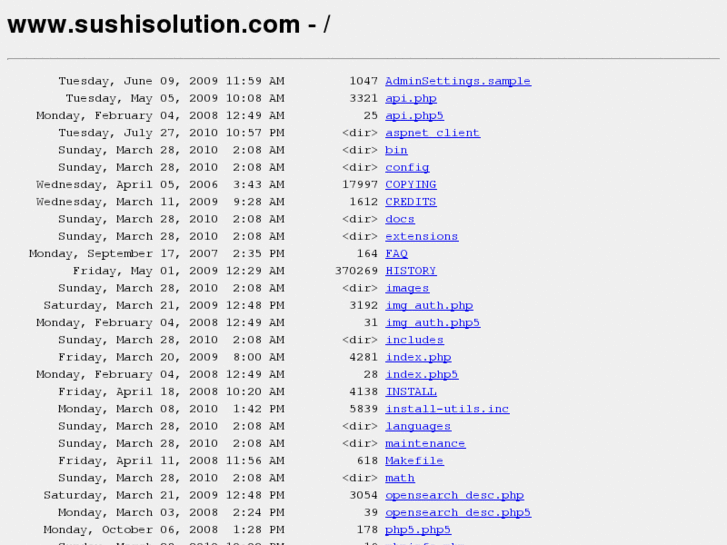The image size is (727, 545).
Task: Select the 370269 size value for HISTORY
Action: (x=356, y=271)
